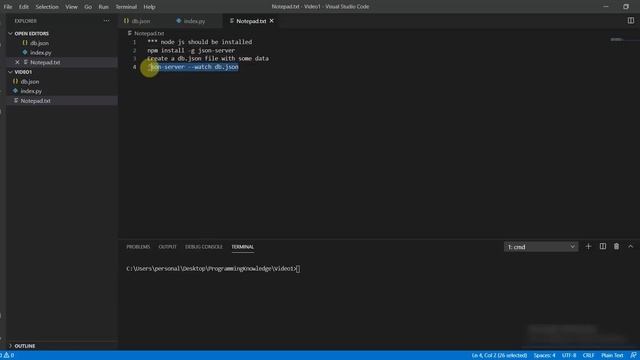Screen dimensions: 640x360
Task: Kill terminal with trash icon
Action: pos(616,247)
